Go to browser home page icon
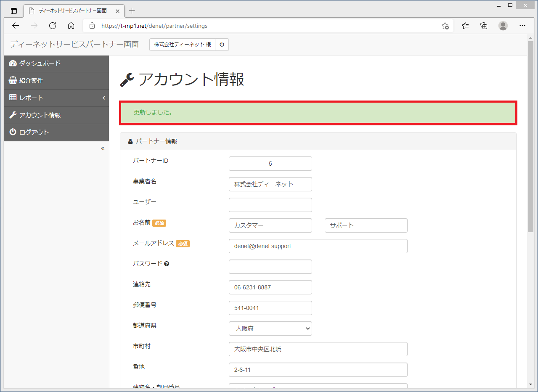The image size is (538, 392). pos(71,26)
